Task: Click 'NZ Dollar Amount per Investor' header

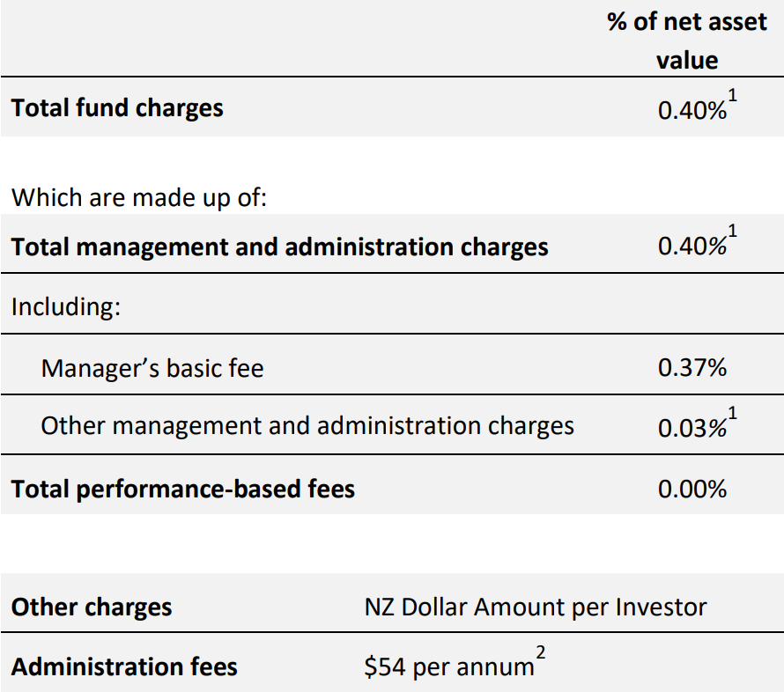Action: (536, 607)
